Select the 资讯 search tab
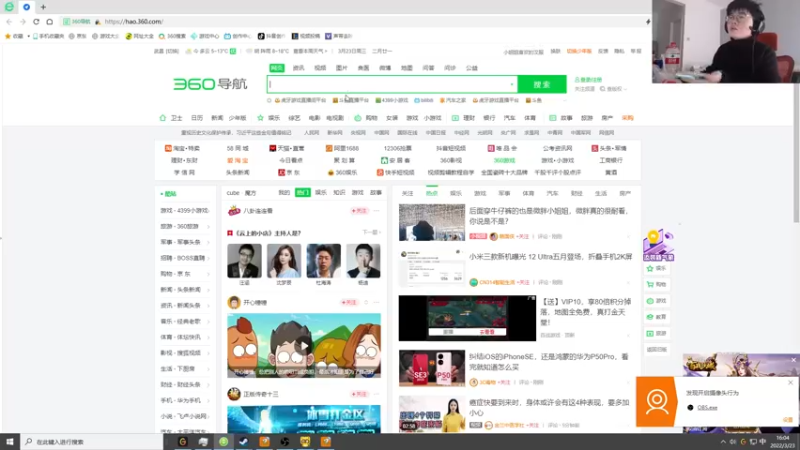The image size is (800, 450). (298, 68)
